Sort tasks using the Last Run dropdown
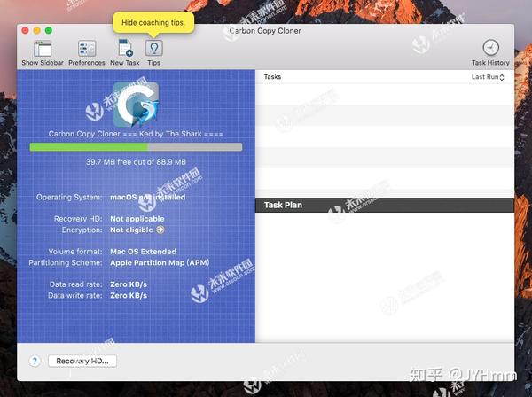532x397 pixels. click(488, 77)
